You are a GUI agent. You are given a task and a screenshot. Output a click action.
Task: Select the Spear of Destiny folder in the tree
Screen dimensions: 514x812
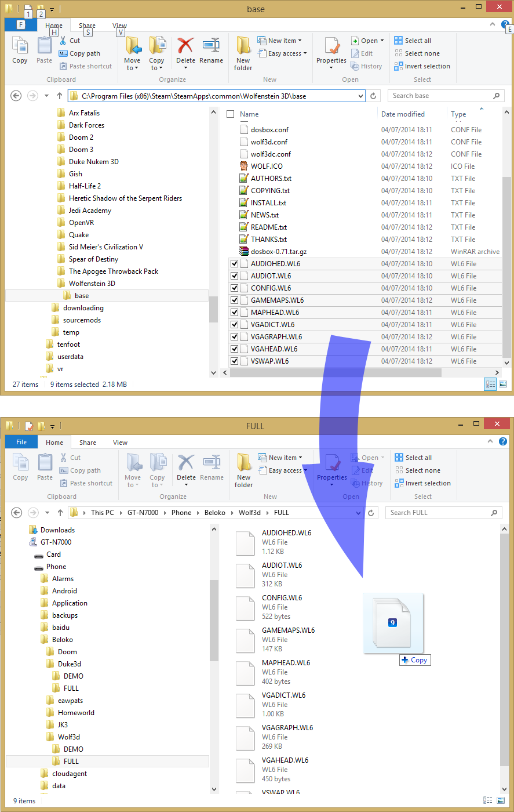[x=93, y=259]
